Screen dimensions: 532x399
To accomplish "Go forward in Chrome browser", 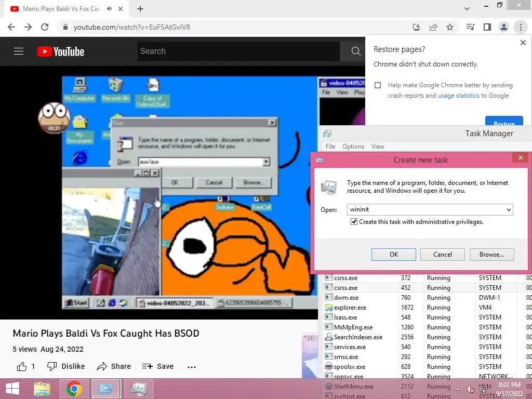I will [28, 27].
